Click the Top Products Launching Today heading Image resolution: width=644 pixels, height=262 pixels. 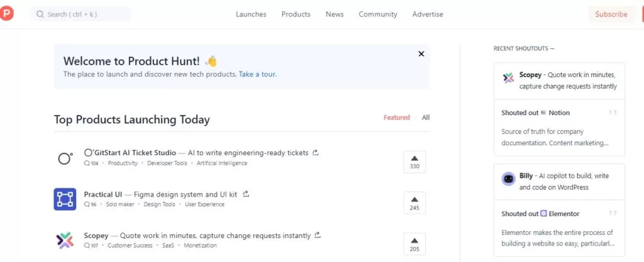[132, 119]
